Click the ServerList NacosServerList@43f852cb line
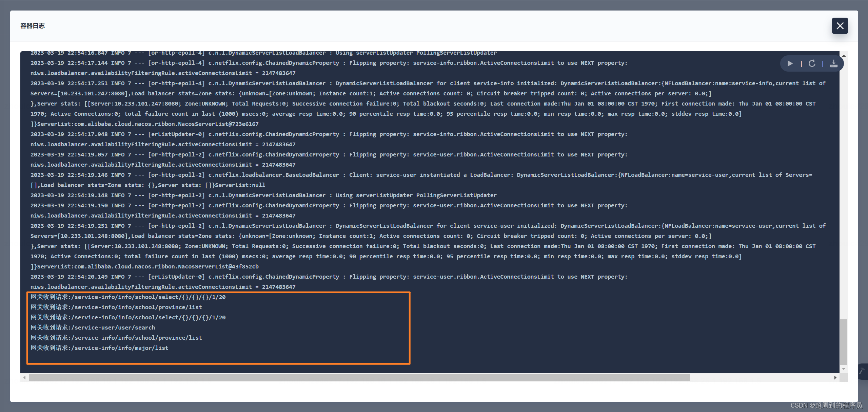This screenshot has height=412, width=868. pyautogui.click(x=145, y=266)
